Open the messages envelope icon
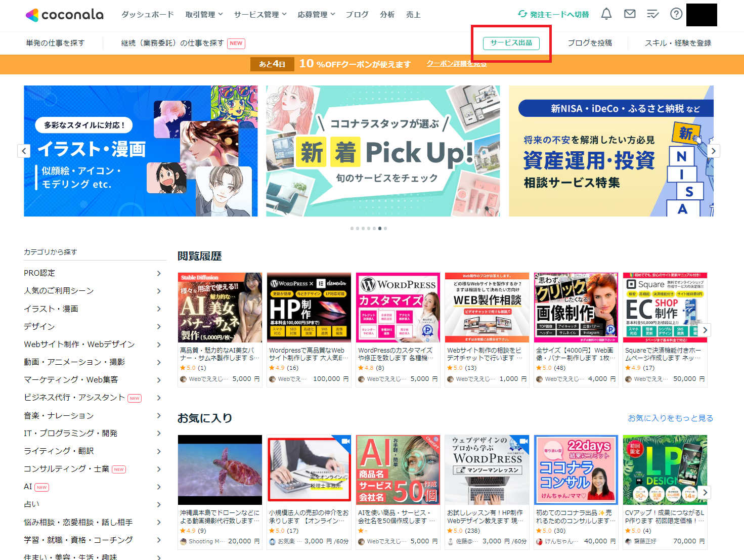744x560 pixels. [630, 14]
